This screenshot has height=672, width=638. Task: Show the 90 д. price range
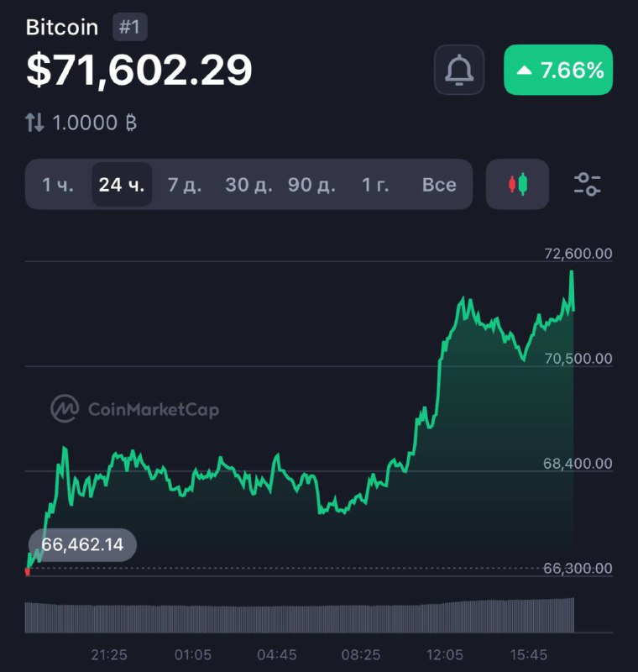(x=311, y=185)
